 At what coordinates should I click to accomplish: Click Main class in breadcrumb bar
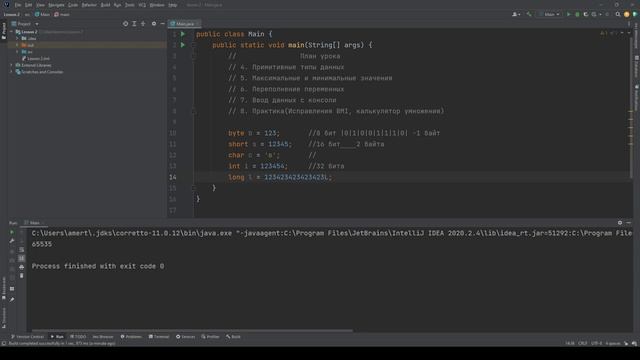pyautogui.click(x=42, y=14)
